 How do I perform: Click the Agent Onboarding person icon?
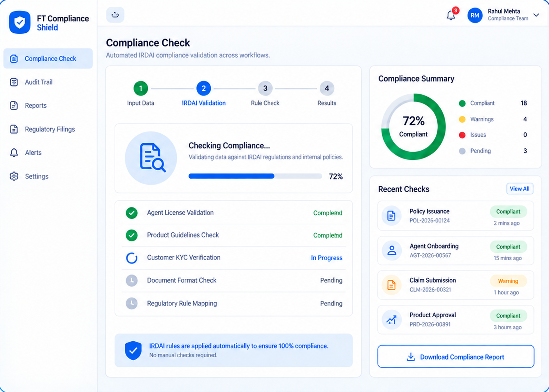[x=392, y=250]
